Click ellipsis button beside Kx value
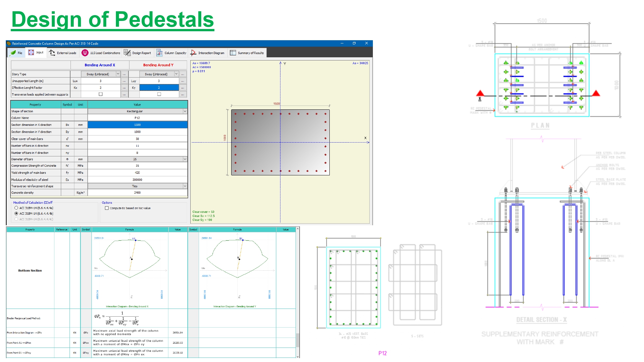 click(x=124, y=88)
